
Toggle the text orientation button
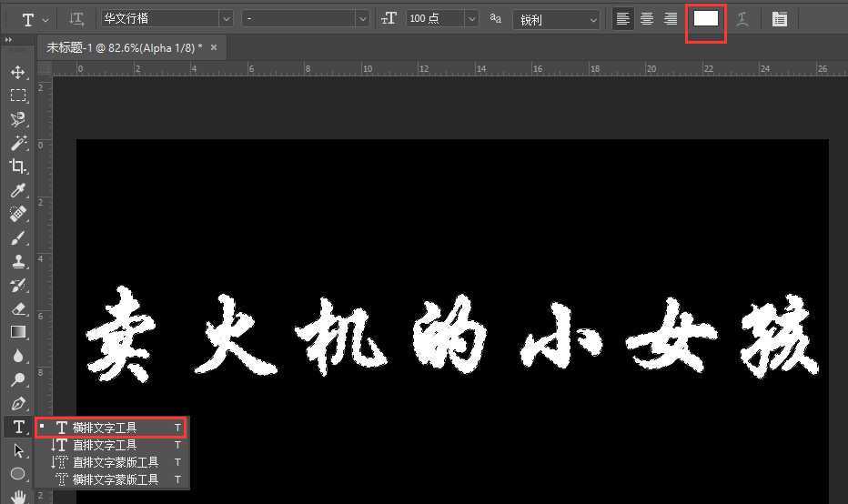[77, 19]
